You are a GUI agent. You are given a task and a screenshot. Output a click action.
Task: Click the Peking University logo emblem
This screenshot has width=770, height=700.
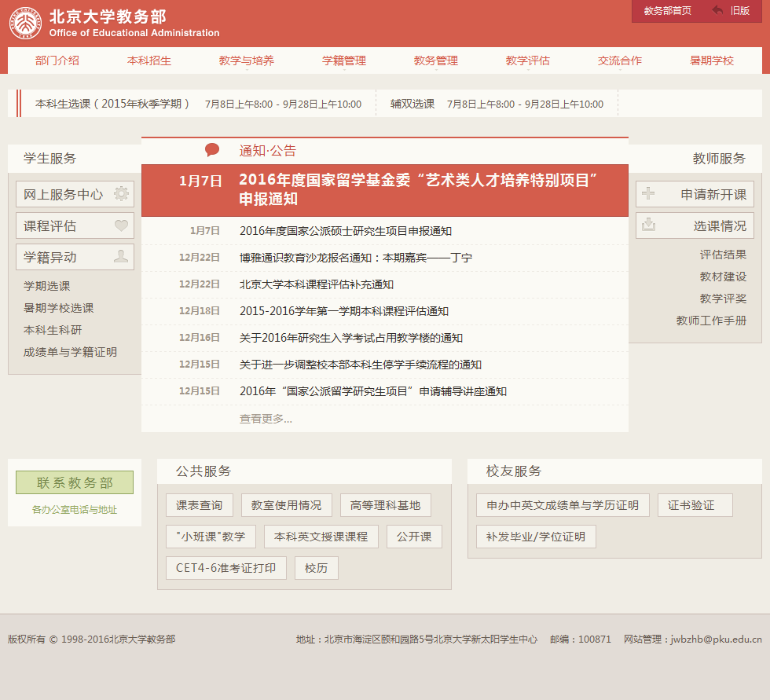point(26,24)
